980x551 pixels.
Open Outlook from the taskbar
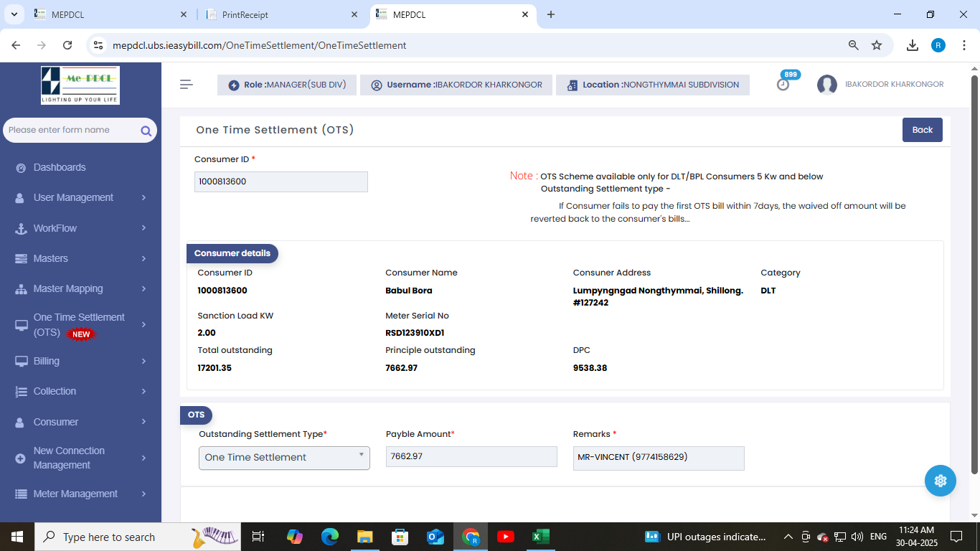coord(435,537)
